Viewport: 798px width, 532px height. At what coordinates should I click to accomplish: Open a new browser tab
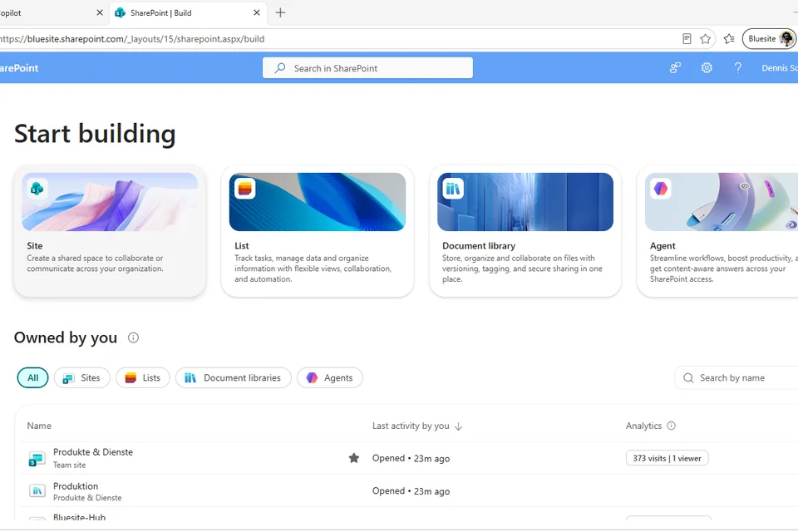click(280, 12)
